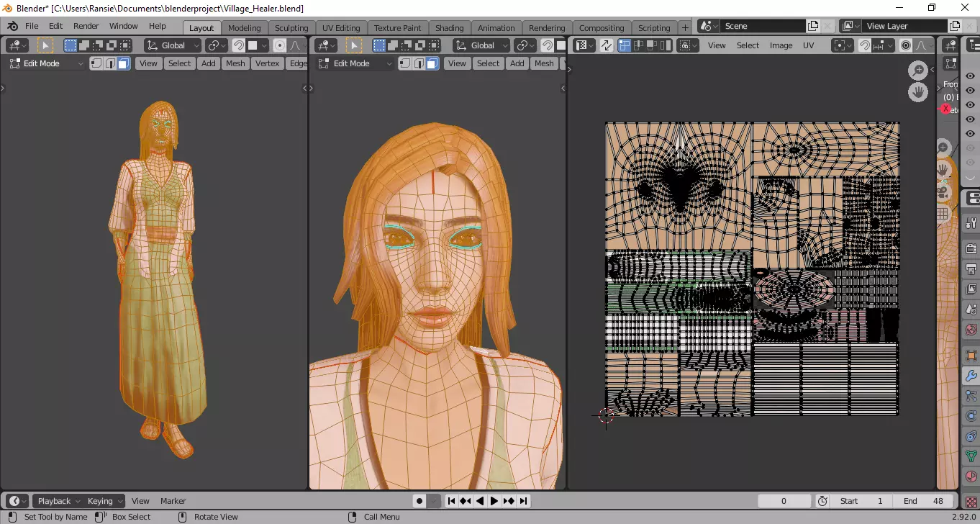Click the Mesh button in left viewport header
Viewport: 980px width, 524px height.
coord(235,63)
